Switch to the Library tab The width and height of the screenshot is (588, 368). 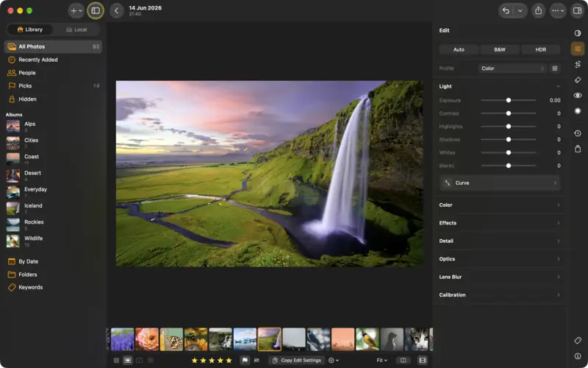click(x=30, y=29)
